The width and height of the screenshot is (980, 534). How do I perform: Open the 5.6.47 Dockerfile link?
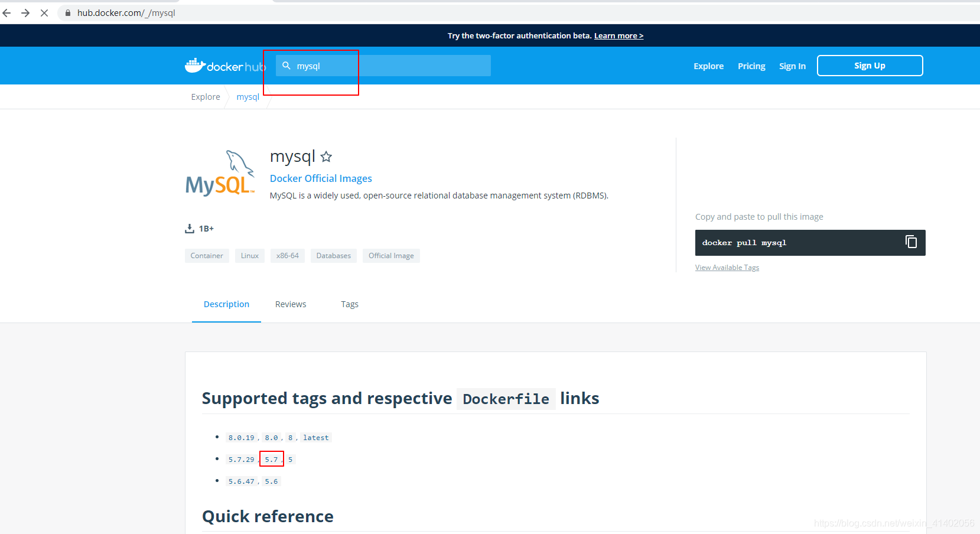[242, 481]
